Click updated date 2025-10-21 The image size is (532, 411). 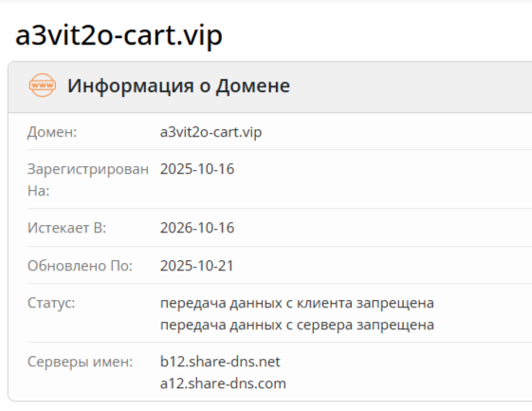(x=197, y=266)
